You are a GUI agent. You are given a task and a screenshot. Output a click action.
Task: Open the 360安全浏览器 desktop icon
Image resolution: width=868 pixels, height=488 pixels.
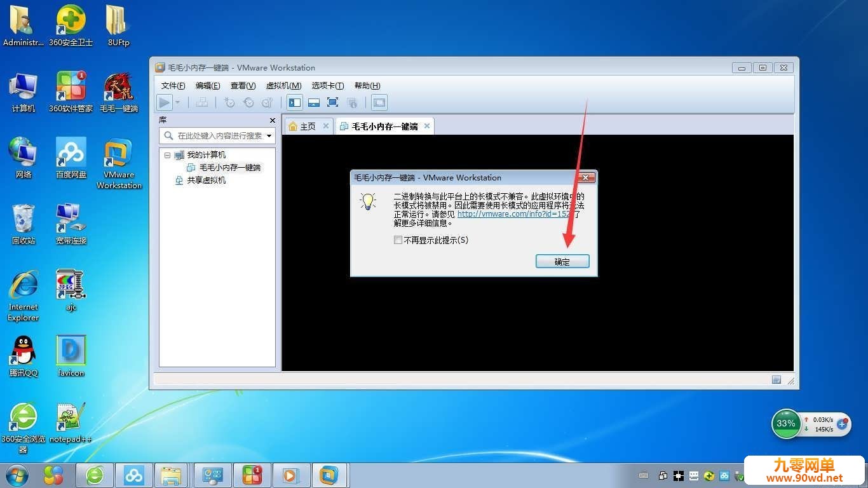(x=24, y=428)
